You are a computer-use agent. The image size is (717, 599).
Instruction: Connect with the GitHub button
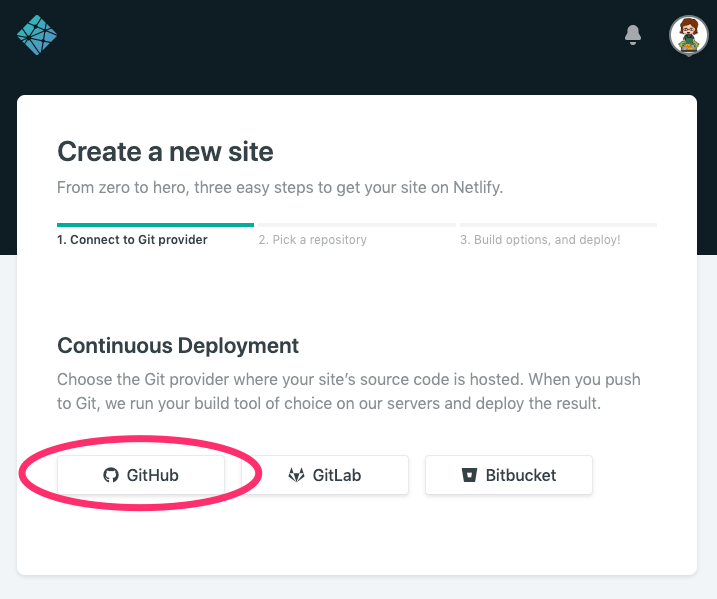coord(141,475)
